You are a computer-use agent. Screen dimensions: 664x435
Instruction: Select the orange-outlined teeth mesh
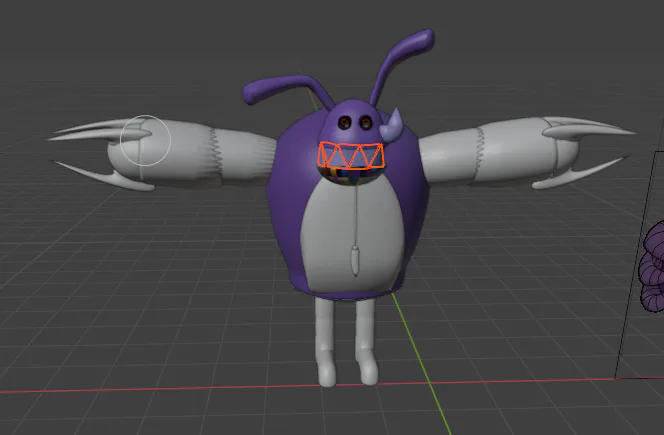tap(351, 155)
